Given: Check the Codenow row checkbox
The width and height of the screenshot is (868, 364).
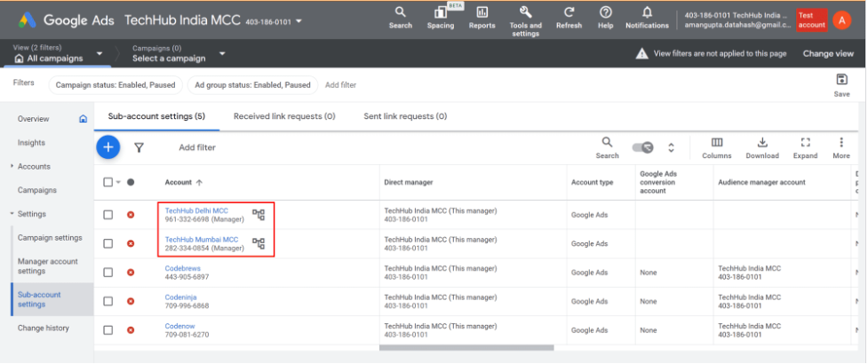Looking at the screenshot, I should 108,329.
